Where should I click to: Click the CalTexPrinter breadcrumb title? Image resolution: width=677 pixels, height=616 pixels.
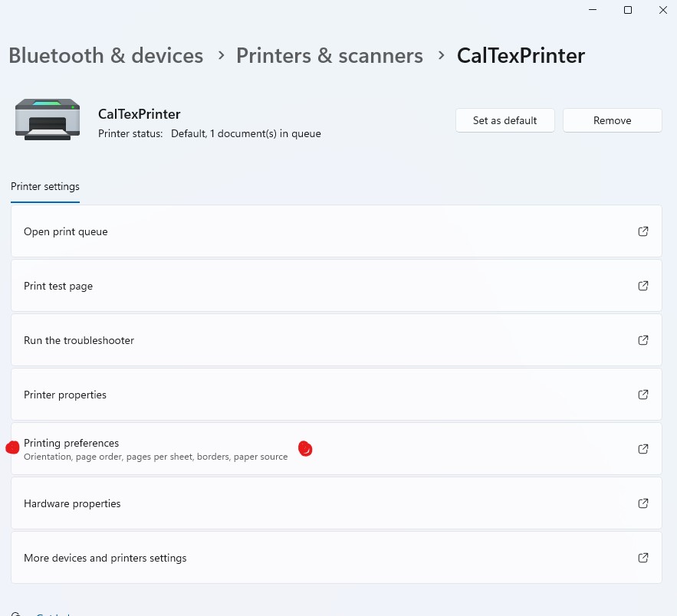tap(521, 56)
